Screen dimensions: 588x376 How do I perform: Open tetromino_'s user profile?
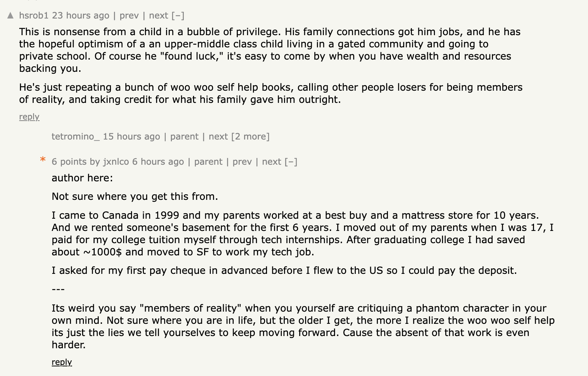(x=75, y=137)
